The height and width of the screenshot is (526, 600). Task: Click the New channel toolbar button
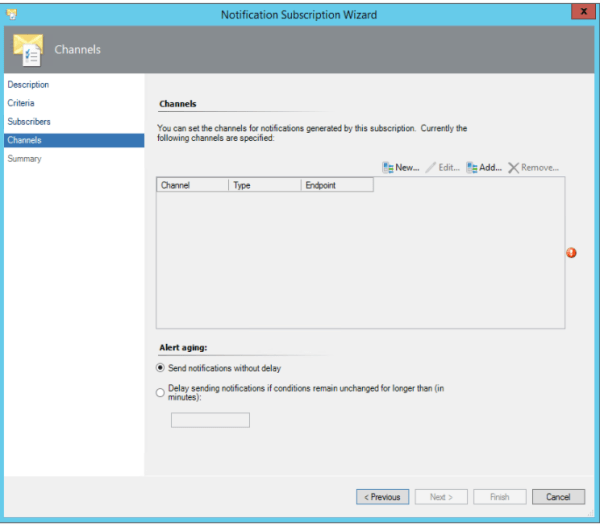[400, 167]
